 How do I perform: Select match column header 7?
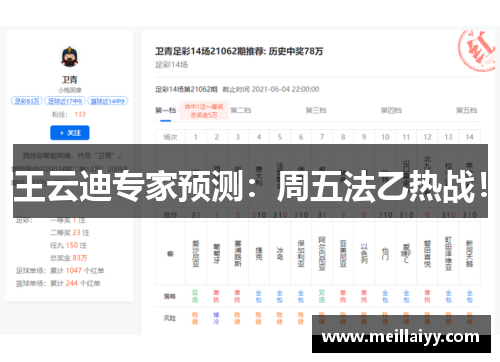[322, 137]
